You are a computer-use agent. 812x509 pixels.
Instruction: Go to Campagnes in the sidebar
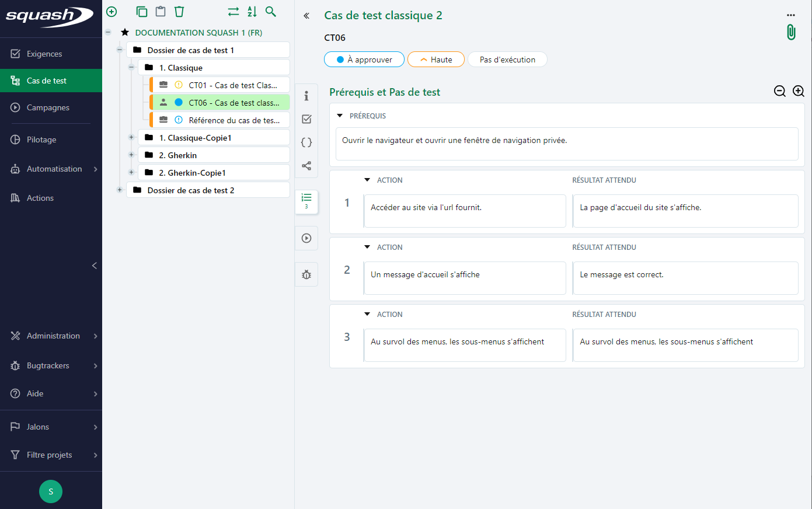coord(48,107)
